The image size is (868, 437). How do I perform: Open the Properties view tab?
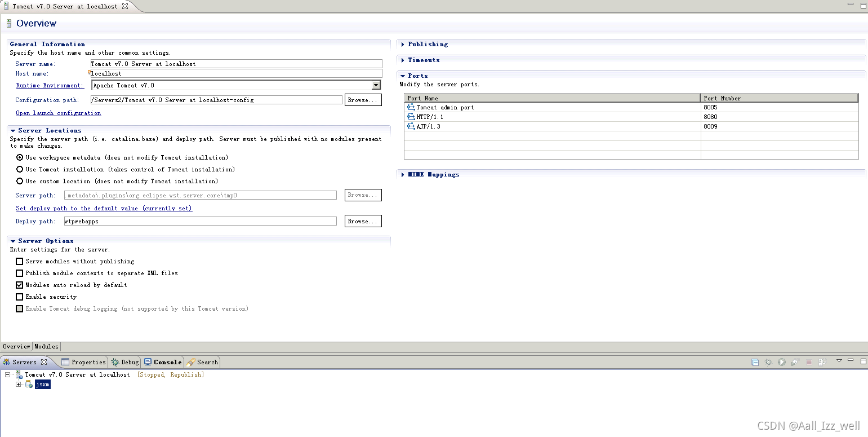pos(83,362)
